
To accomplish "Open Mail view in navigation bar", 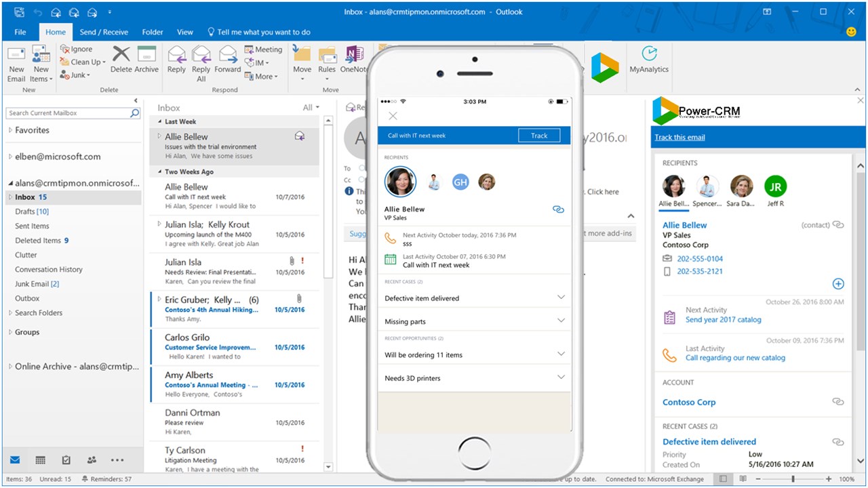I will [x=14, y=460].
